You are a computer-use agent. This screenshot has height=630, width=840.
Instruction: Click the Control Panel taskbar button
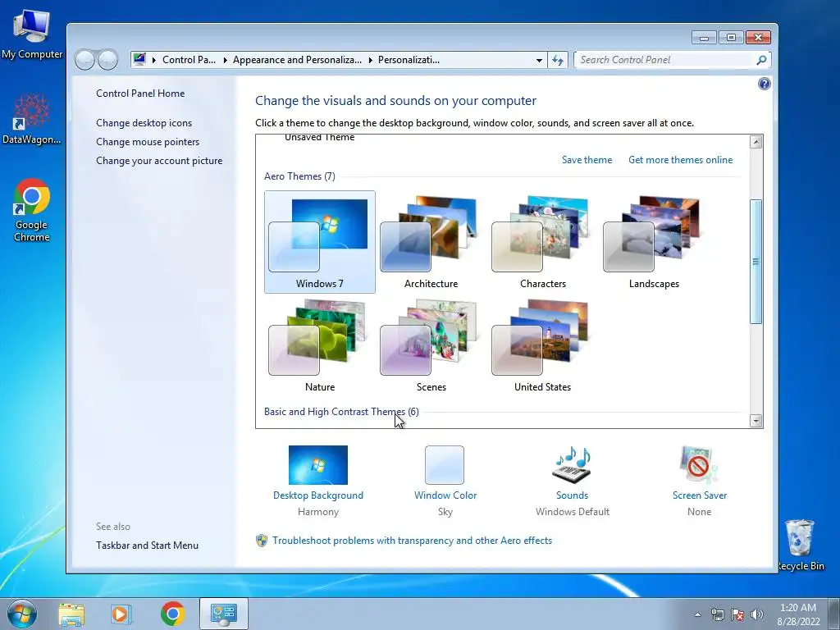pos(224,614)
